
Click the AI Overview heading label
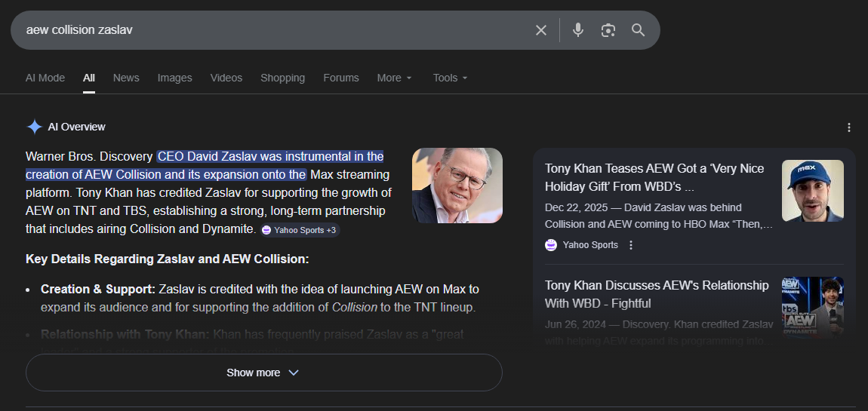[76, 127]
